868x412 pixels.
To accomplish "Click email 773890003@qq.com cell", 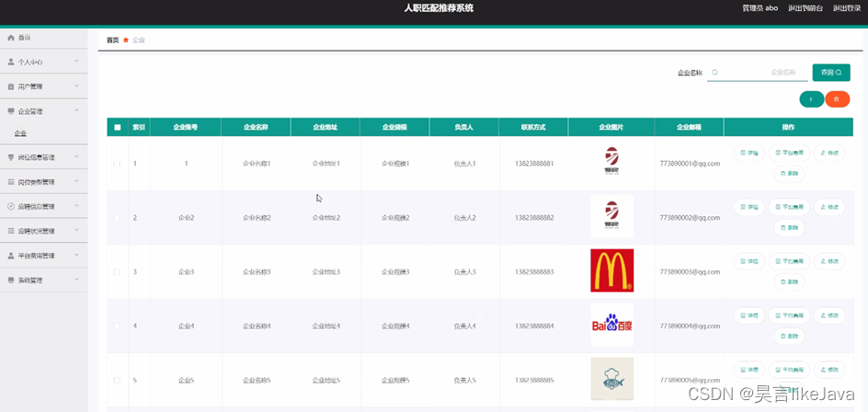I will pyautogui.click(x=690, y=272).
